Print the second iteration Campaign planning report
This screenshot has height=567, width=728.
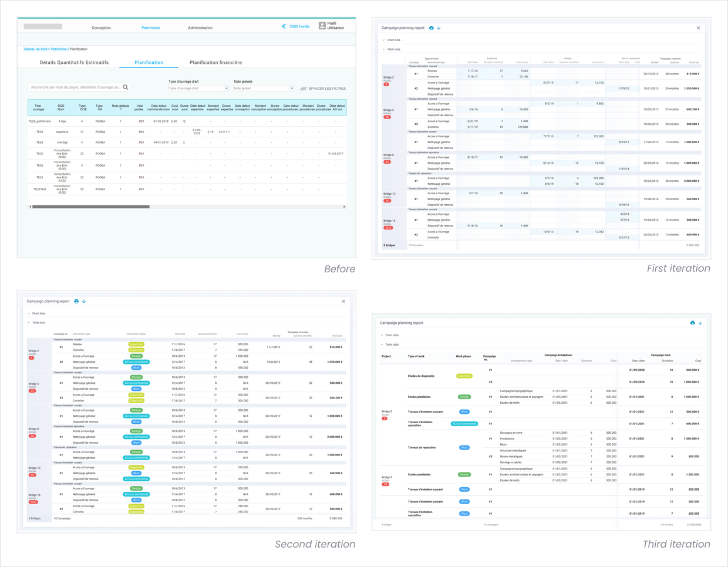[x=77, y=301]
